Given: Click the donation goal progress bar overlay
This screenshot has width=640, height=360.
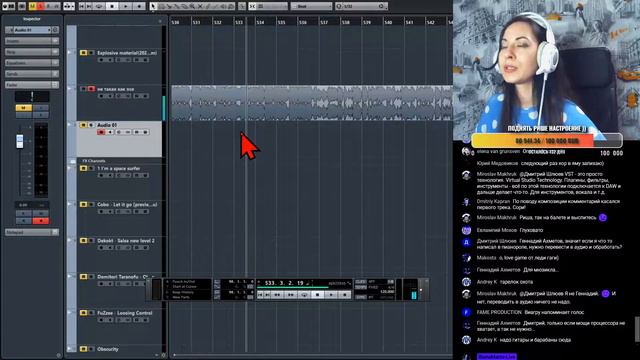Looking at the screenshot, I should (547, 141).
